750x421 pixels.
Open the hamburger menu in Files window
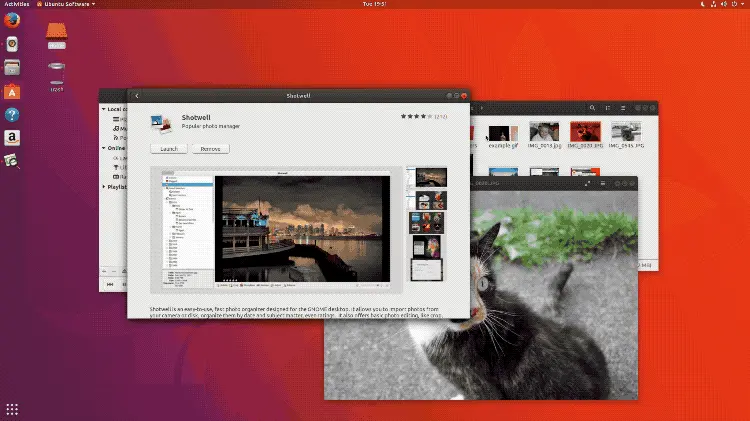tap(623, 108)
